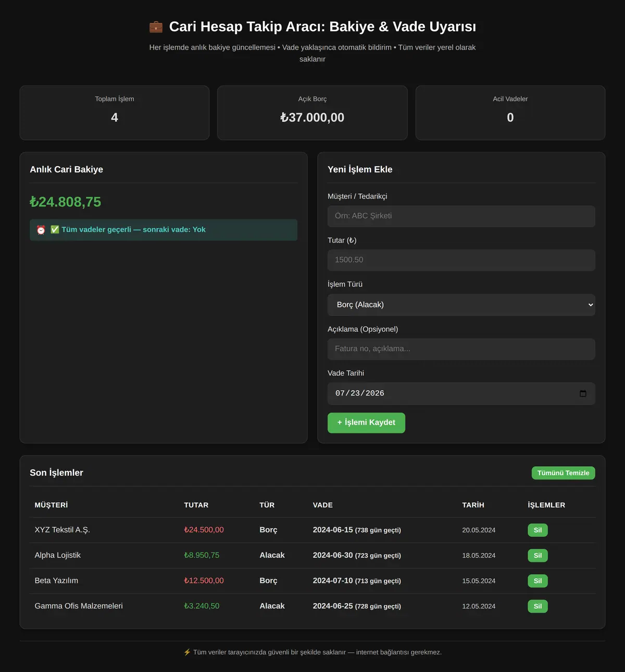
Task: Click the 2024-06-15 due date cell
Action: tap(357, 530)
